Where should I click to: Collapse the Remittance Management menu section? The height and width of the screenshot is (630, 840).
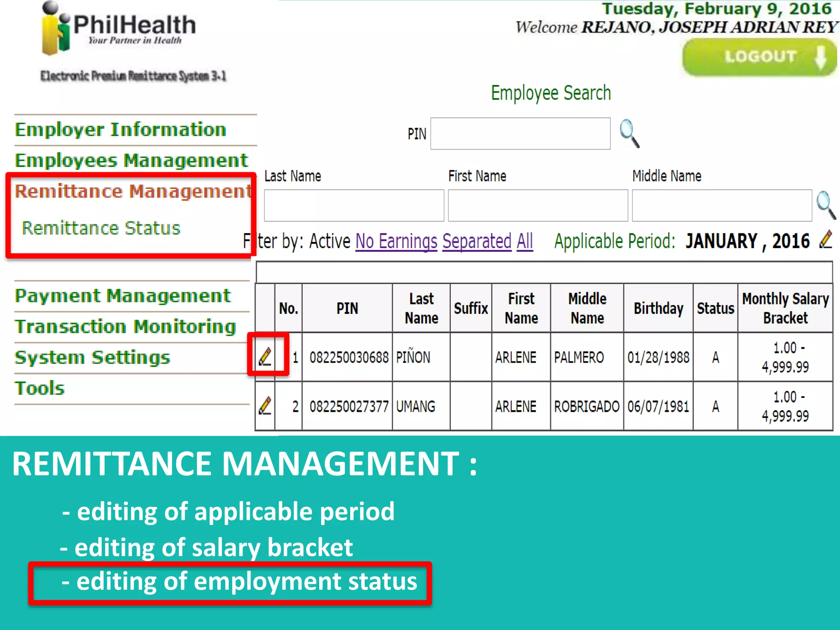click(133, 191)
